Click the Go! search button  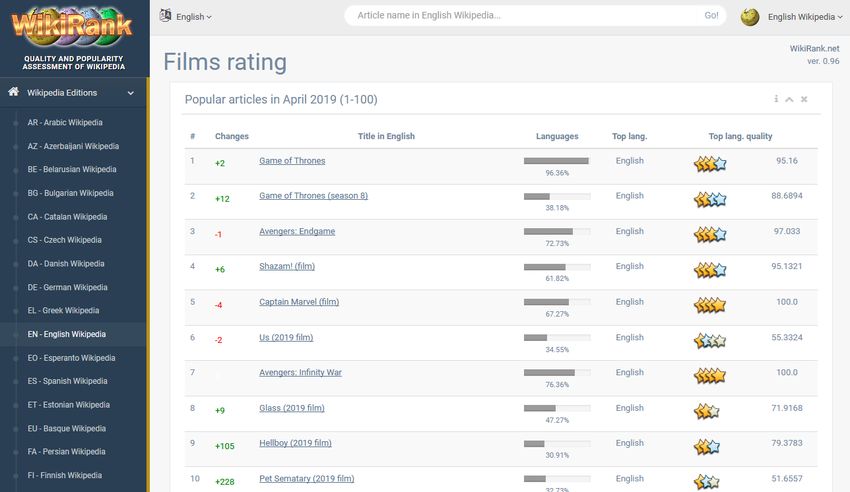[x=711, y=16]
